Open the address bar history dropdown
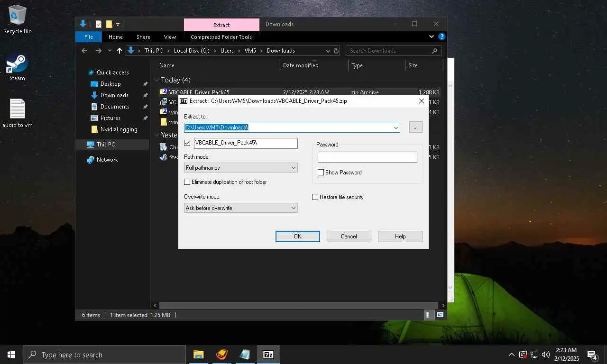Viewport: 607px width, 364px height. 328,51
